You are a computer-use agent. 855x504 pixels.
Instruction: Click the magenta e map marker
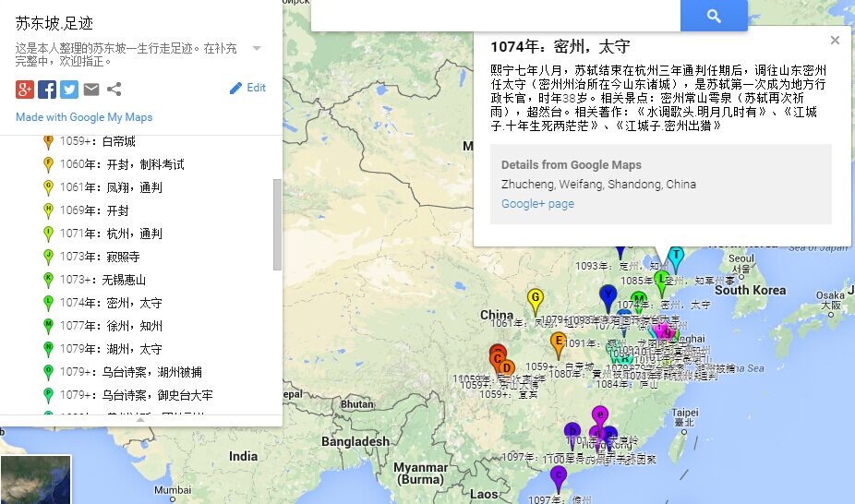[x=600, y=416]
